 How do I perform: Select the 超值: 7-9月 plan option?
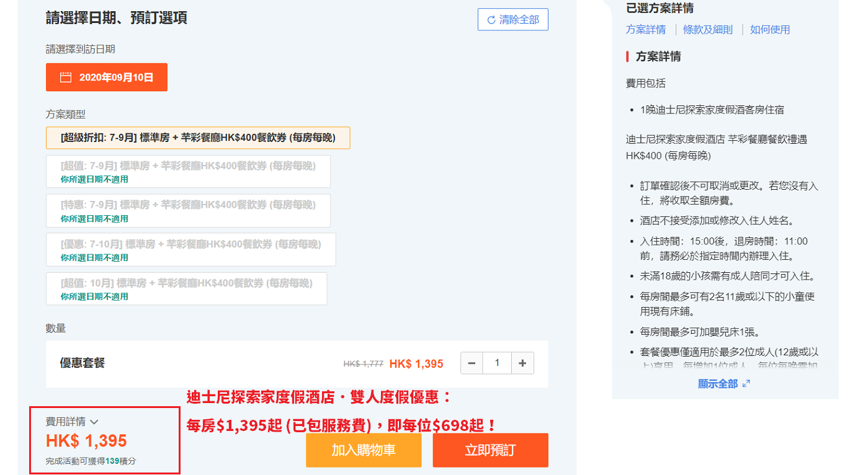[188, 172]
